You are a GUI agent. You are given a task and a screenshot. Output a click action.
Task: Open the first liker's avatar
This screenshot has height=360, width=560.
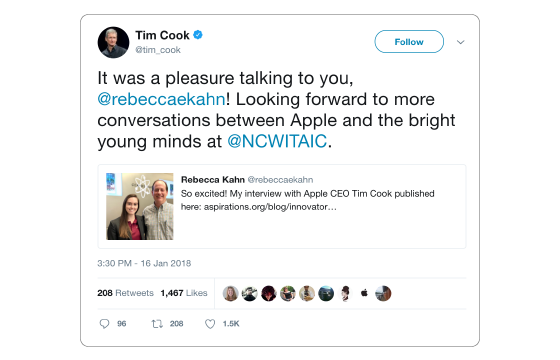(230, 293)
